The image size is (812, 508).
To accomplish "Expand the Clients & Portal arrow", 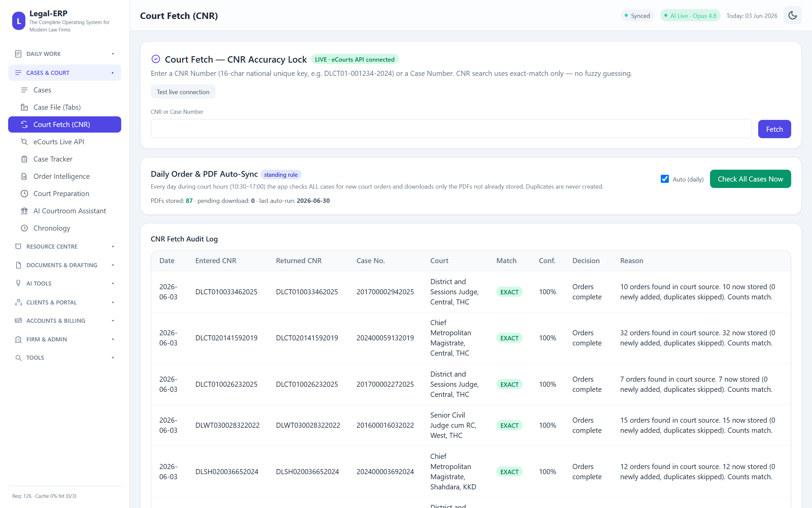I will tap(113, 302).
